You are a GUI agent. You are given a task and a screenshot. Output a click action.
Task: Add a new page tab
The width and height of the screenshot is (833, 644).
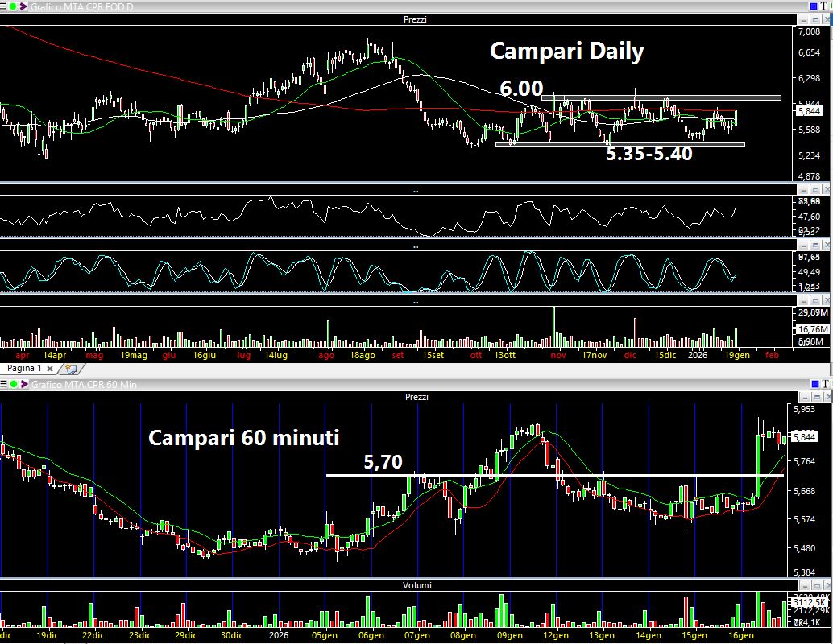click(70, 369)
